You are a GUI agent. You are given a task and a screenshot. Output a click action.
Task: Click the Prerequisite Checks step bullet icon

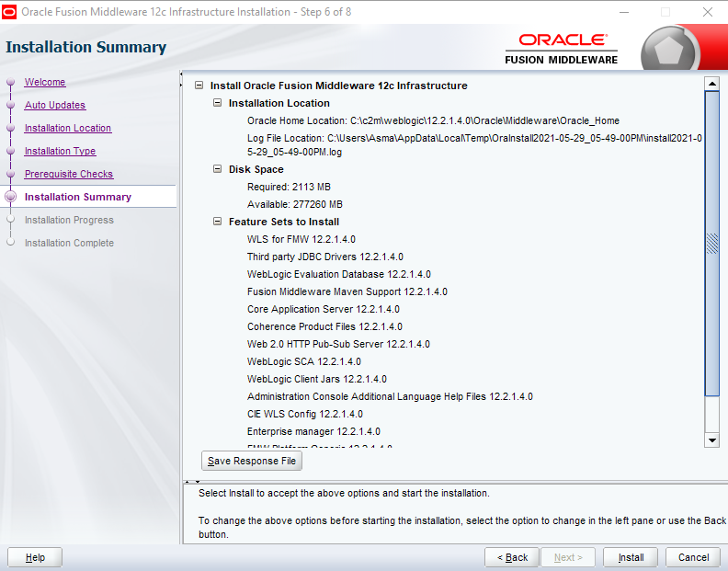(x=11, y=174)
